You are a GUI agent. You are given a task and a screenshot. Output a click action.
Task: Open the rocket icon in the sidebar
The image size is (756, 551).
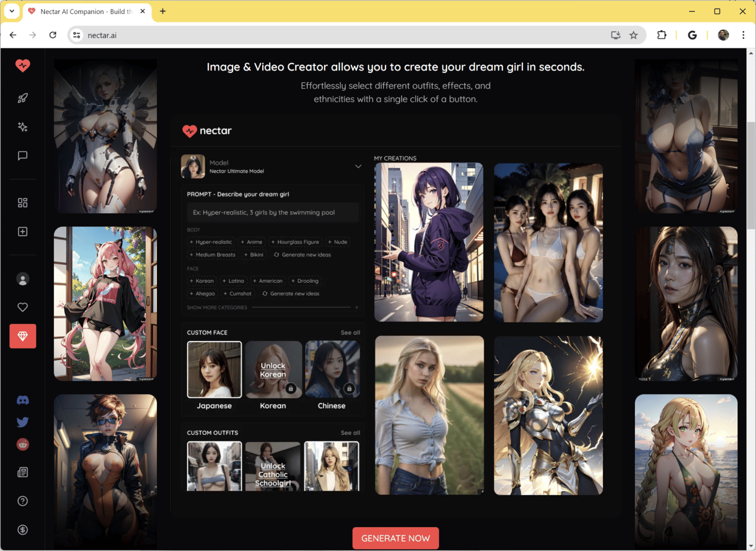[23, 98]
